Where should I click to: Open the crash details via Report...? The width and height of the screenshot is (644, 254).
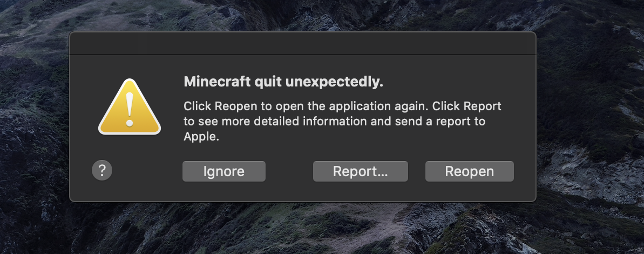coord(361,171)
